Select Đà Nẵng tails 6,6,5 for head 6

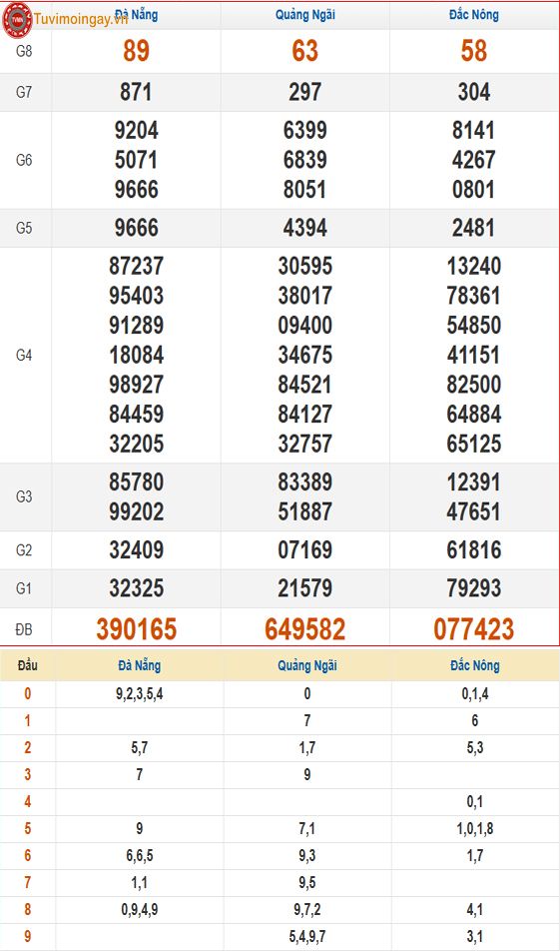click(140, 855)
